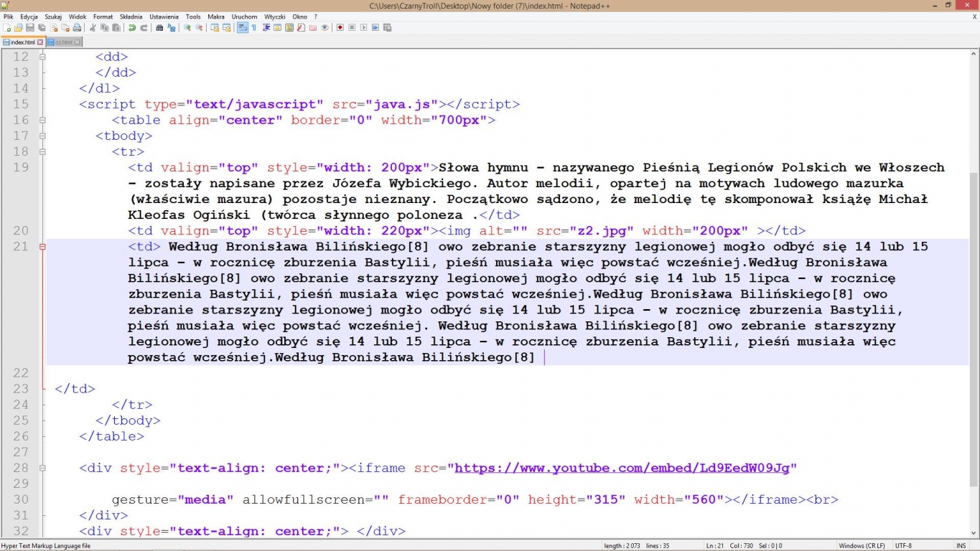Click the Windows (CR LF) status field

coord(862,546)
